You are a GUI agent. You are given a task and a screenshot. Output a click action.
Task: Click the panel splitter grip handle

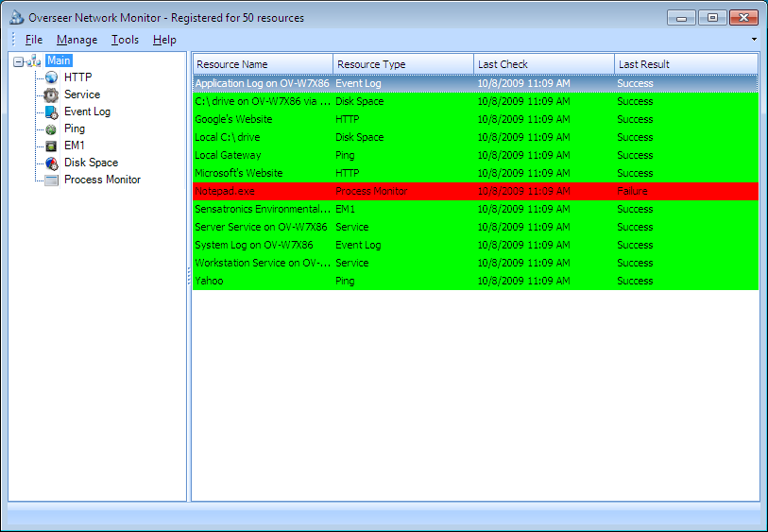189,276
